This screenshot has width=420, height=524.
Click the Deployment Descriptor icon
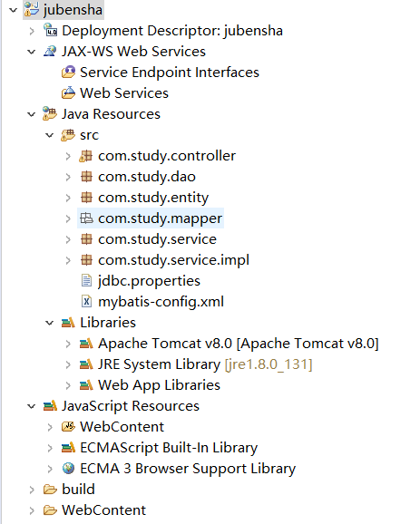click(x=50, y=30)
